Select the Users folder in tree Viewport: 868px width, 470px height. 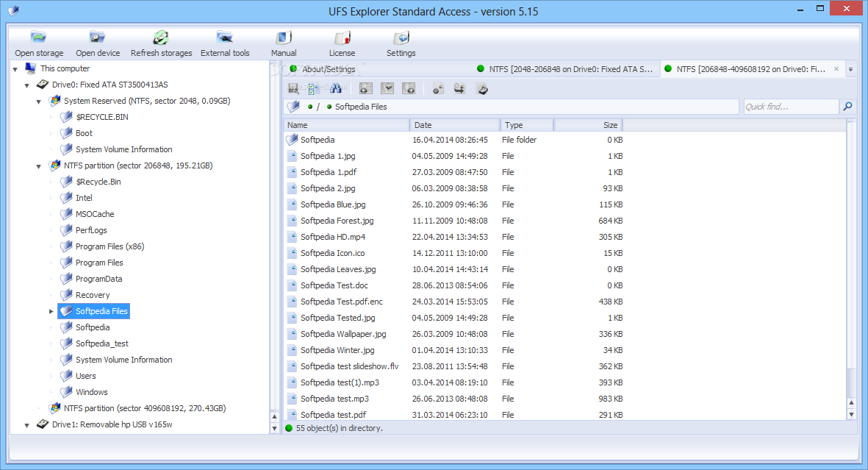(85, 376)
